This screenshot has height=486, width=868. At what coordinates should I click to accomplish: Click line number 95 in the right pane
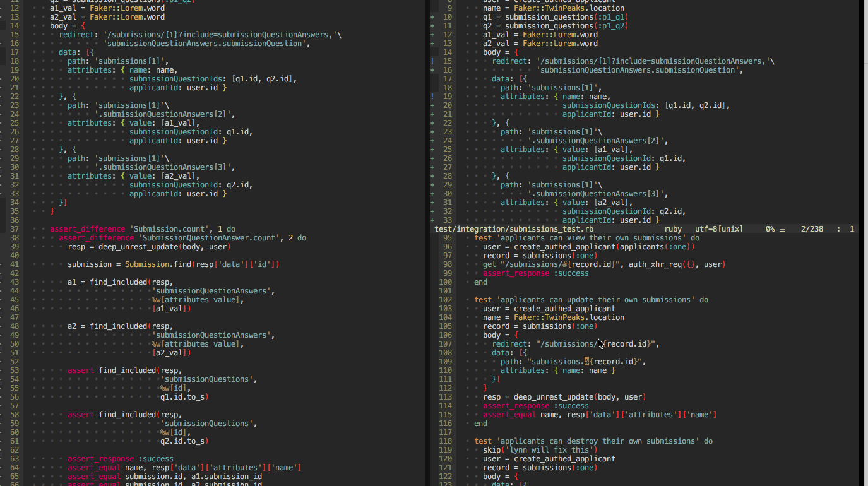pyautogui.click(x=446, y=237)
